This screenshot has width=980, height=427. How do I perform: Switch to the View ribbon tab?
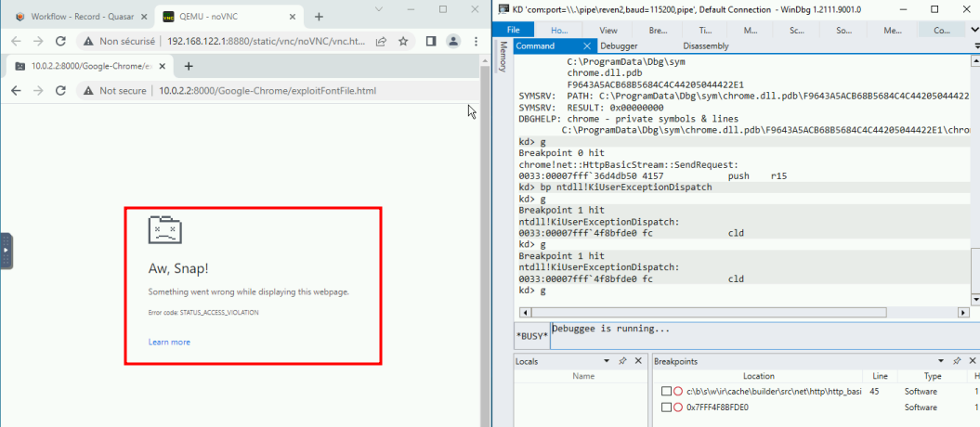(x=608, y=30)
